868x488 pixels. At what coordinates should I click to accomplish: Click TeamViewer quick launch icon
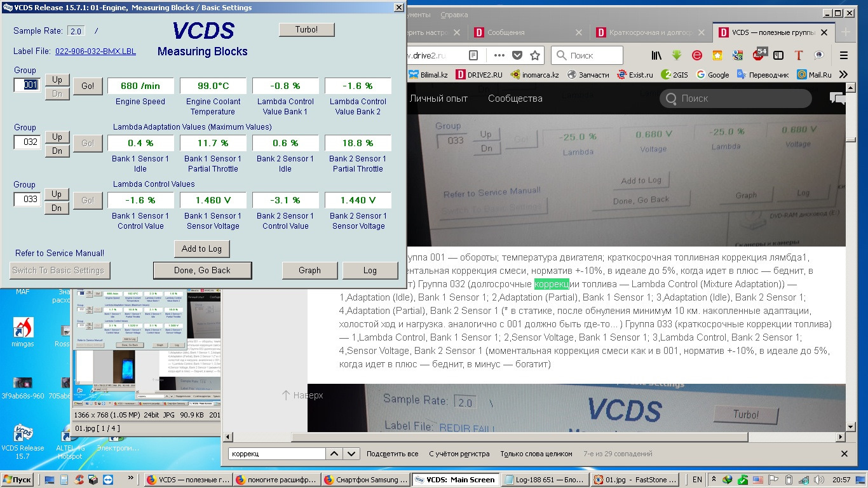(x=108, y=480)
